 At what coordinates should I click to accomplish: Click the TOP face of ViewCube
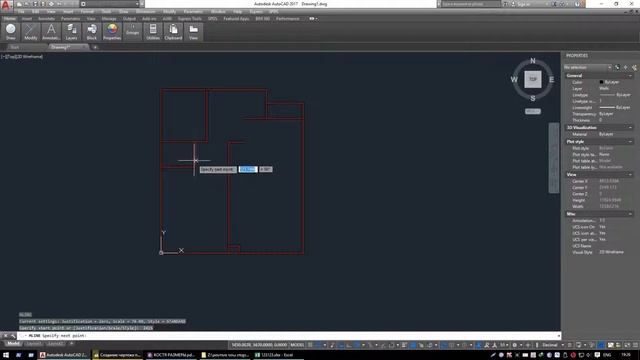(533, 80)
